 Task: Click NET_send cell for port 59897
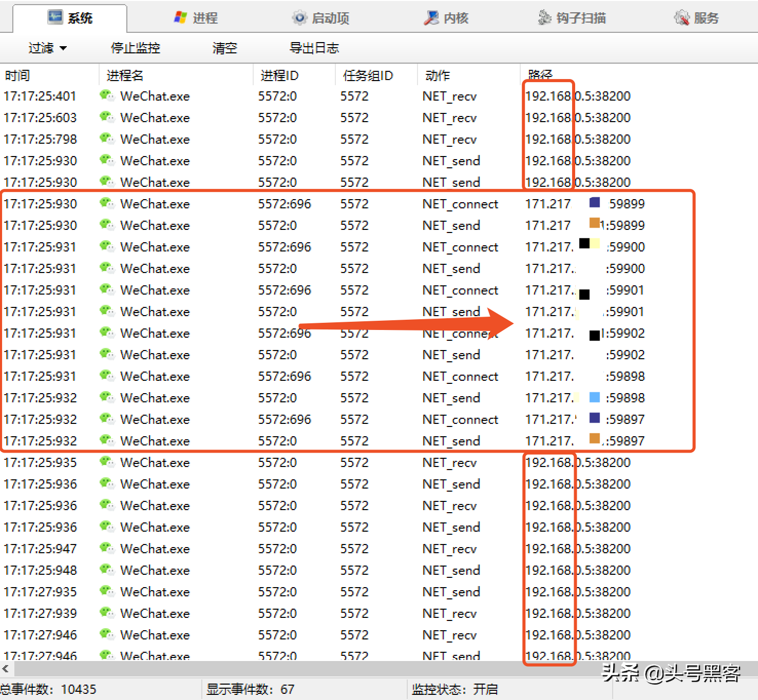coord(451,441)
